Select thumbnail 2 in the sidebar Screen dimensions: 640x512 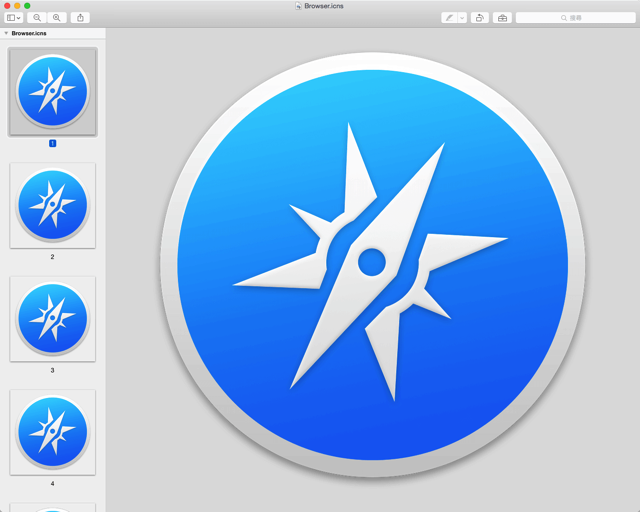point(53,205)
